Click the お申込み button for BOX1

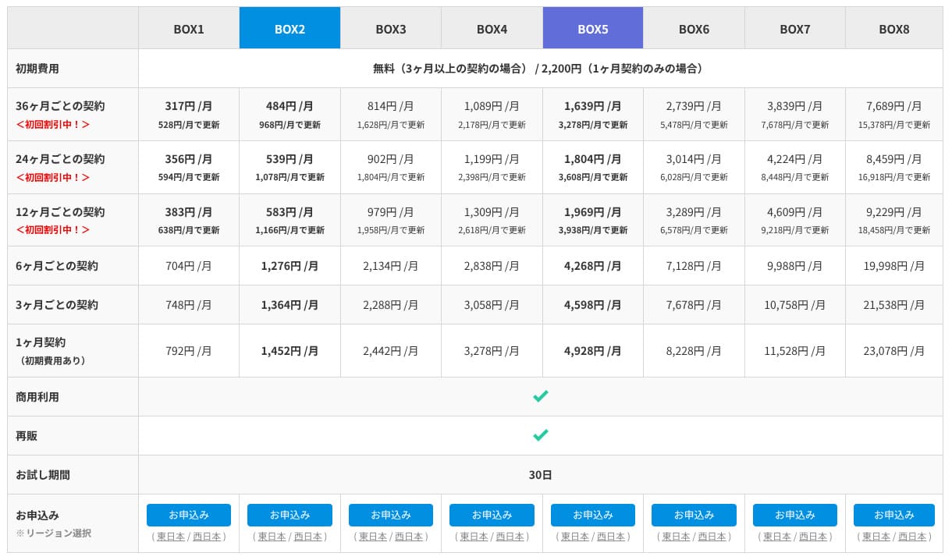pyautogui.click(x=189, y=515)
